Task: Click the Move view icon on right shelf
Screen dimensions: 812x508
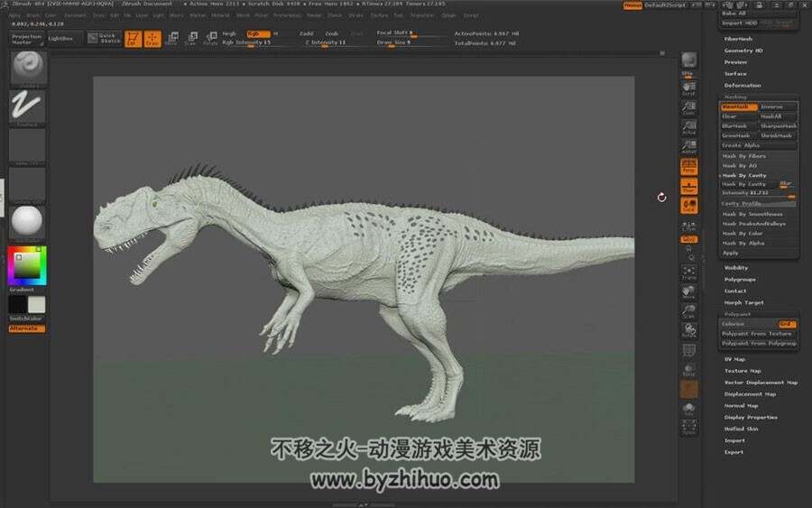Action: coord(688,292)
